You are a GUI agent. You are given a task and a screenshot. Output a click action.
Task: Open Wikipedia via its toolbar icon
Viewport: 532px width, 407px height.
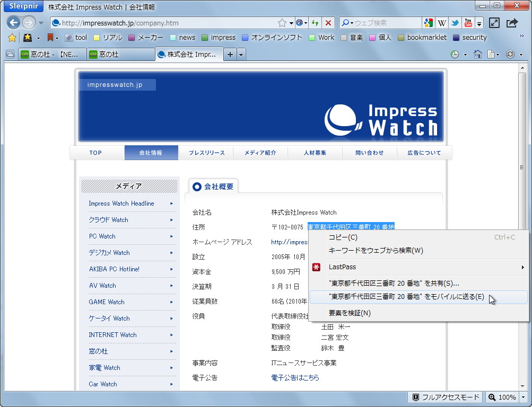[441, 22]
